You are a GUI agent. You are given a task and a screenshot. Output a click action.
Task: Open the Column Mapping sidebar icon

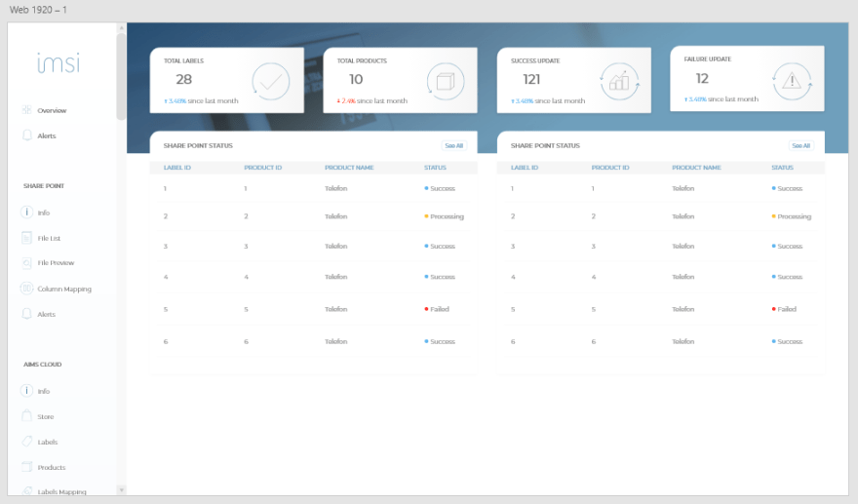[27, 289]
